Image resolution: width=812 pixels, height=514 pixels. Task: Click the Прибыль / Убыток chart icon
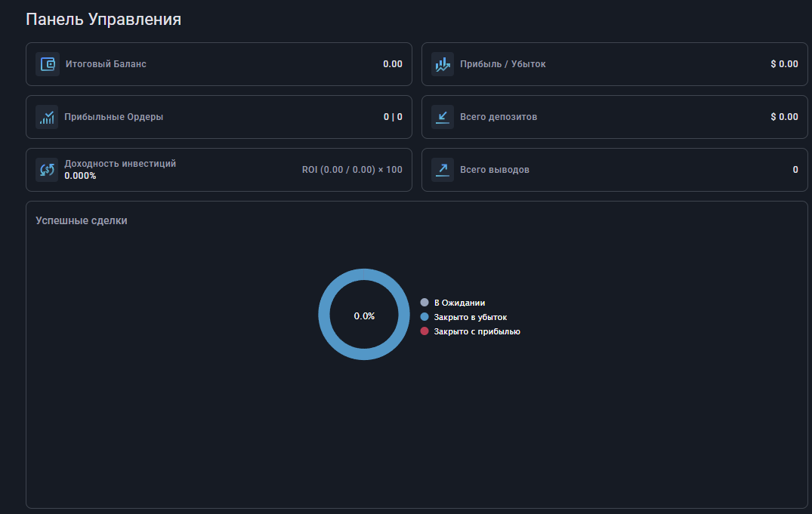click(x=443, y=64)
